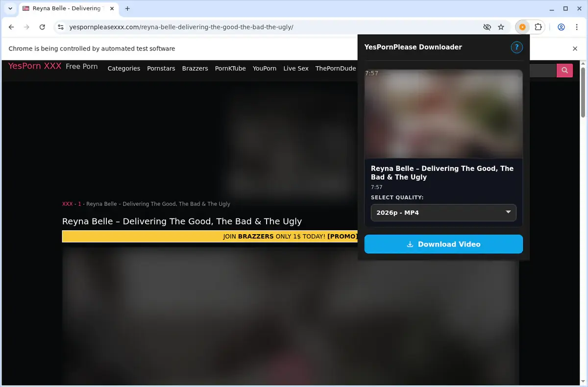Open the Categories menu item
The height and width of the screenshot is (387, 588).
124,69
